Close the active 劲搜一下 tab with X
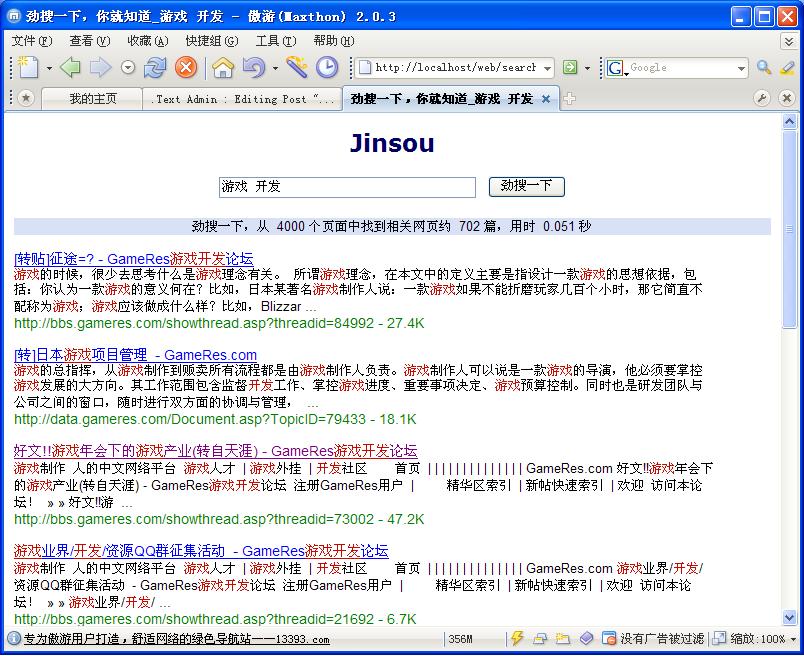This screenshot has width=804, height=656. pyautogui.click(x=546, y=99)
